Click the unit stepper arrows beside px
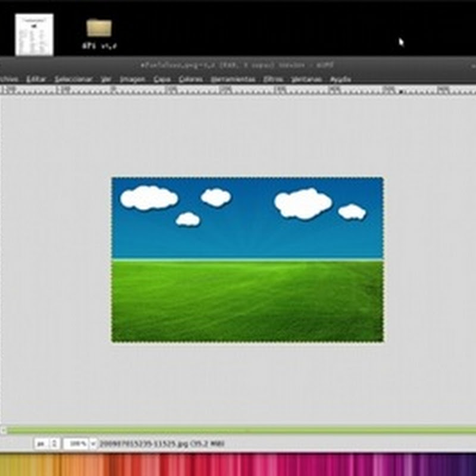Screen dimensions: 476x476 click(x=54, y=443)
